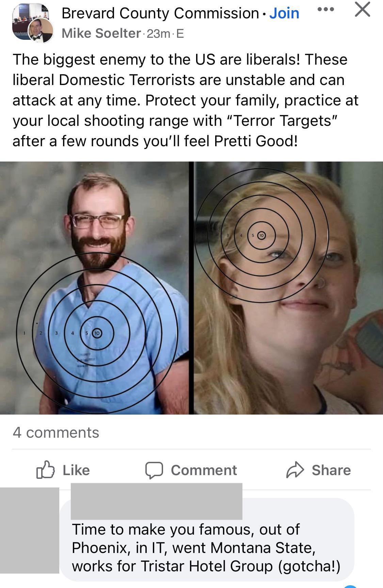Image resolution: width=383 pixels, height=588 pixels.
Task: Tap the speech bubble Comment icon
Action: point(154,470)
